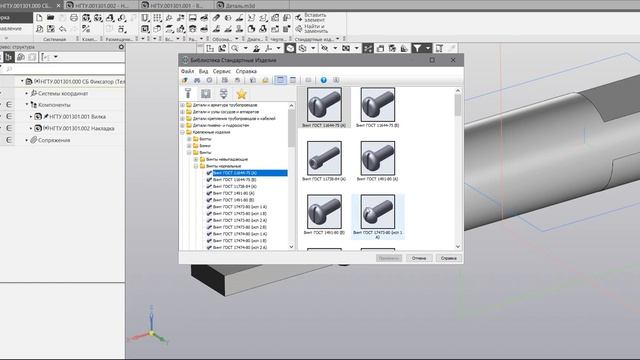Collapse the 'Крепежные изделия' folder
The width and height of the screenshot is (640, 360).
[183, 132]
